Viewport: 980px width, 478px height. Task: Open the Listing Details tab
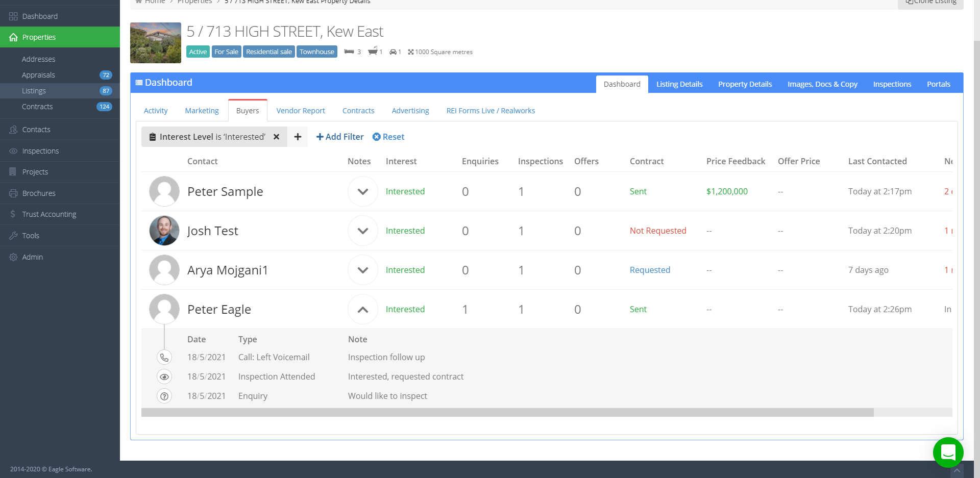[679, 84]
